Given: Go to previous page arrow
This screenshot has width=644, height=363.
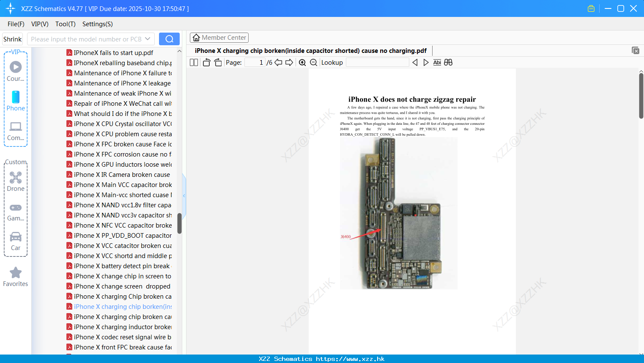Looking at the screenshot, I should click(x=278, y=62).
